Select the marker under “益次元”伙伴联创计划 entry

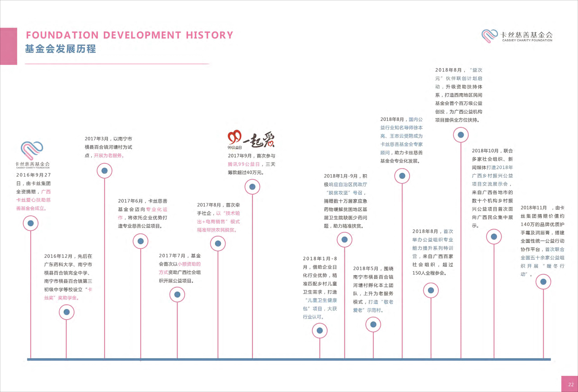[461, 135]
